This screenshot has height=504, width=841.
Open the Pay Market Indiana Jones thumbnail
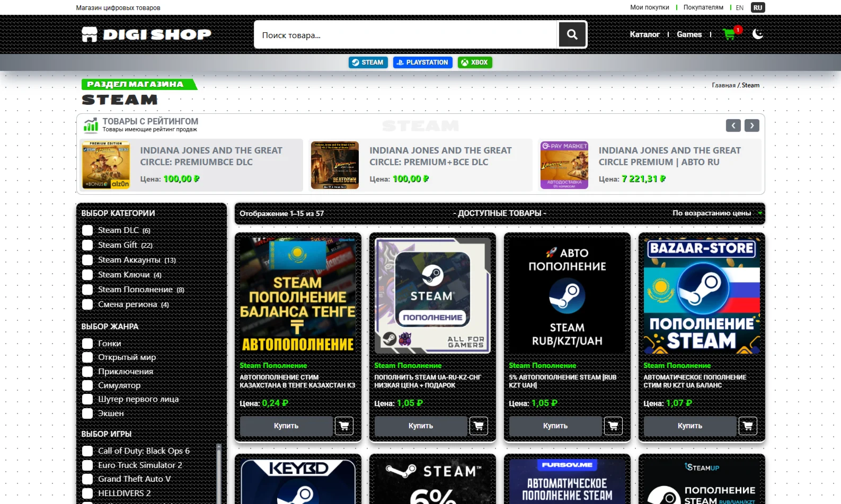click(564, 165)
